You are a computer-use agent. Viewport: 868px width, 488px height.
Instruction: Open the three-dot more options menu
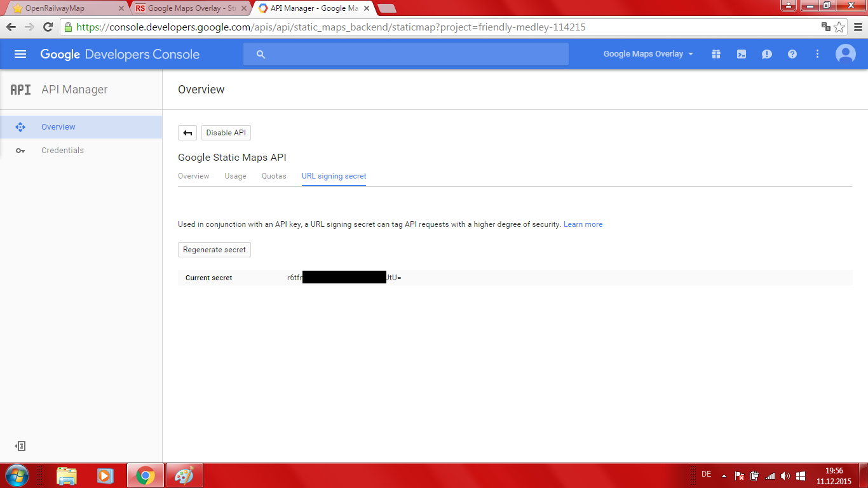(818, 54)
